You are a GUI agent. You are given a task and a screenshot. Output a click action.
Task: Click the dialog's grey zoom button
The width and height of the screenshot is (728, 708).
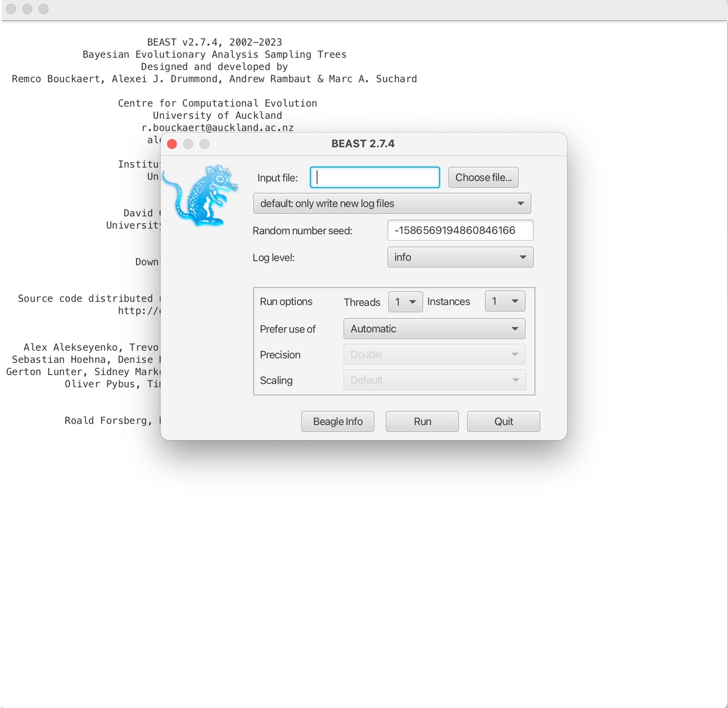[204, 144]
